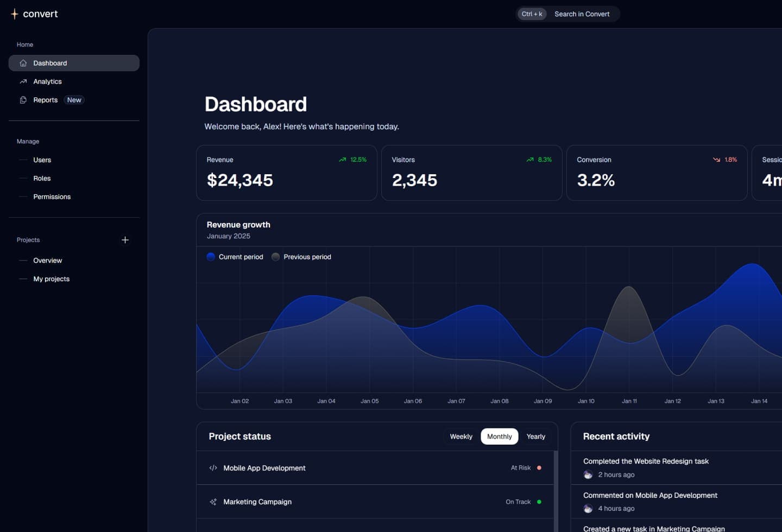Open Marketing Campaign project row
The height and width of the screenshot is (532, 782).
[375, 502]
